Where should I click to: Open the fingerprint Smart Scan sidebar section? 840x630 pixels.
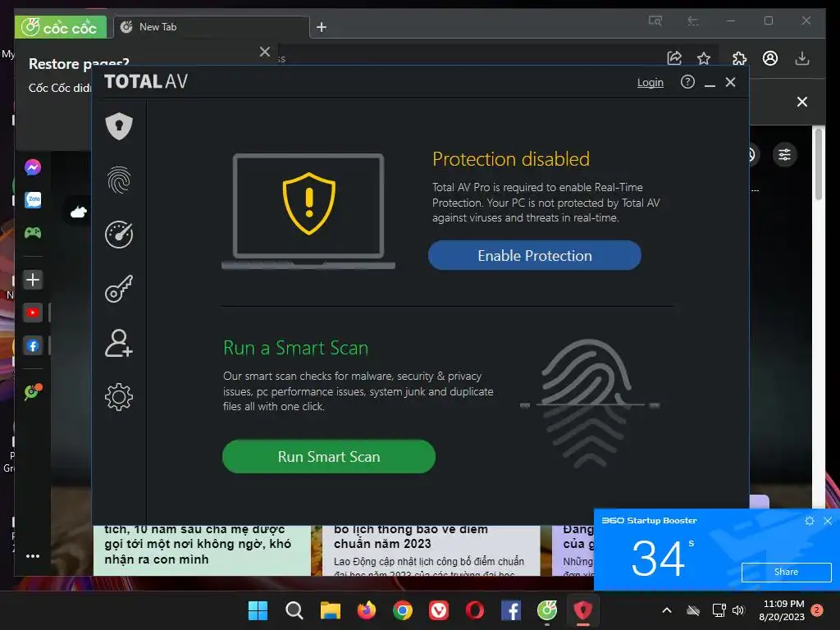point(119,180)
